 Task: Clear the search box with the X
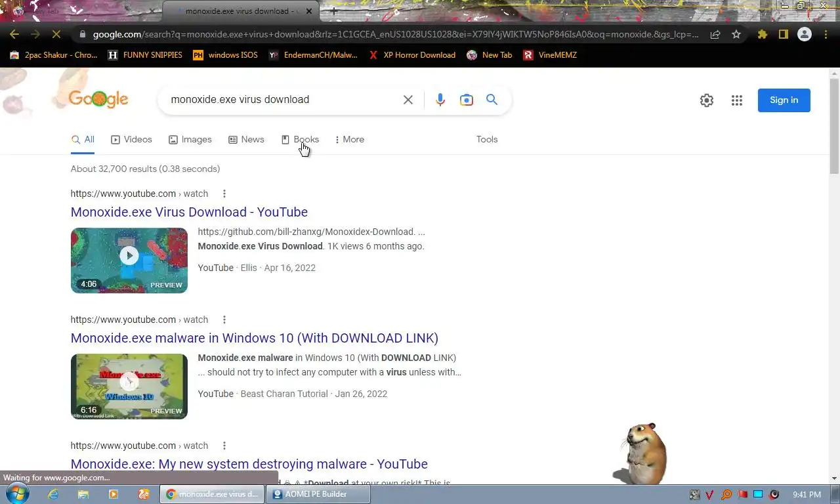point(408,100)
